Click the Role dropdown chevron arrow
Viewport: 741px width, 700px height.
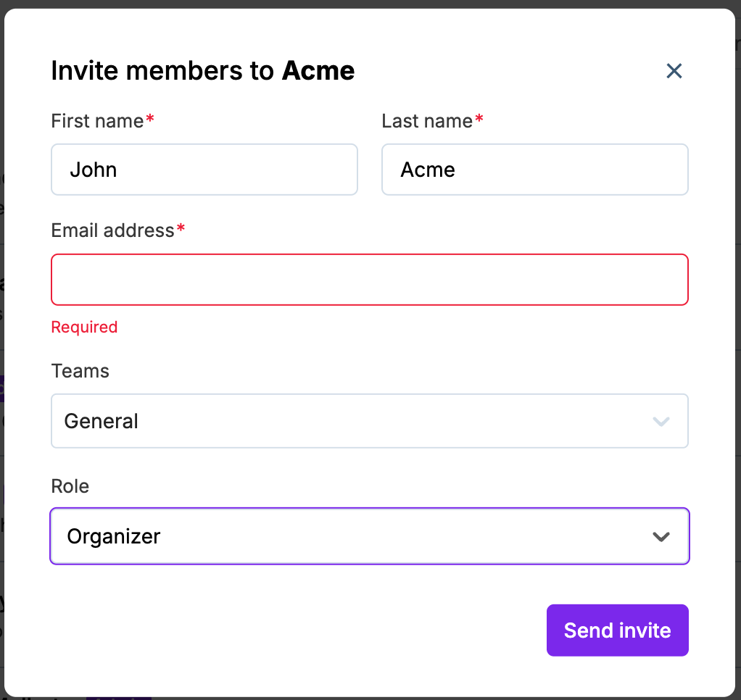661,537
